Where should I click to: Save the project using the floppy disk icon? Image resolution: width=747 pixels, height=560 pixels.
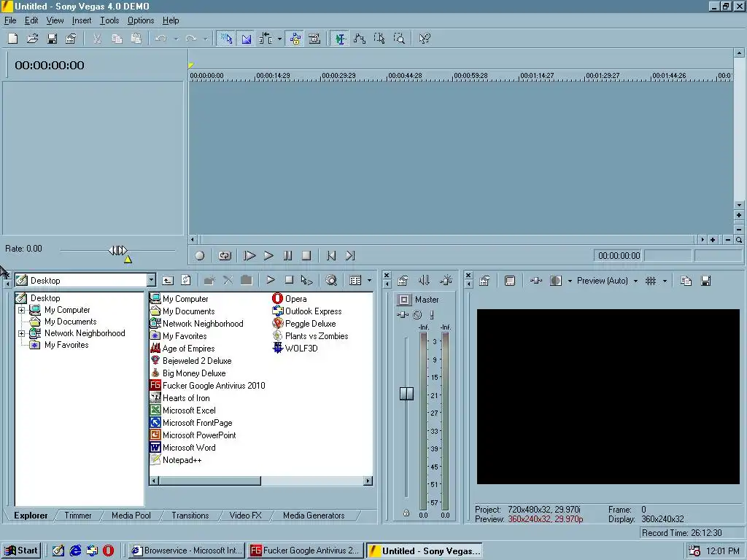point(52,39)
